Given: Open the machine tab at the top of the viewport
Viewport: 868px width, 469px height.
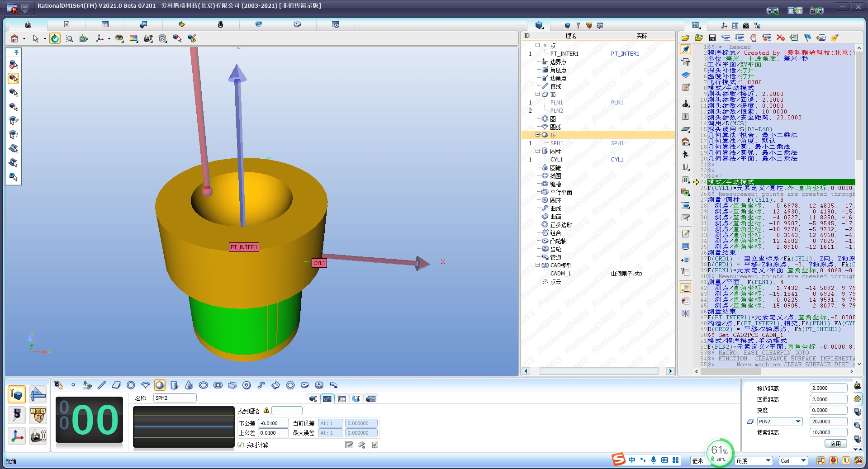Looking at the screenshot, I should 28,24.
